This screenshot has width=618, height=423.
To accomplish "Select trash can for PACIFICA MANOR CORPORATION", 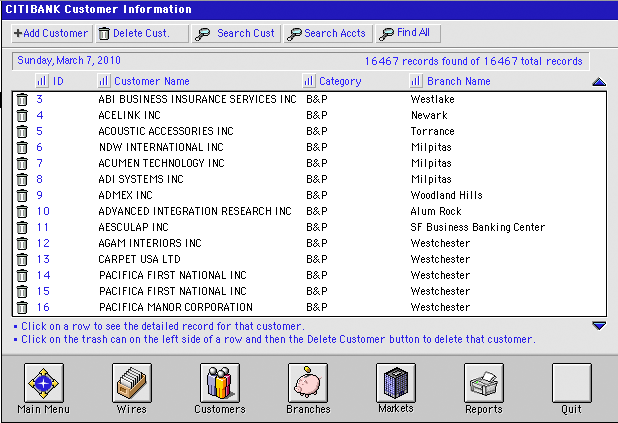I will [22, 307].
